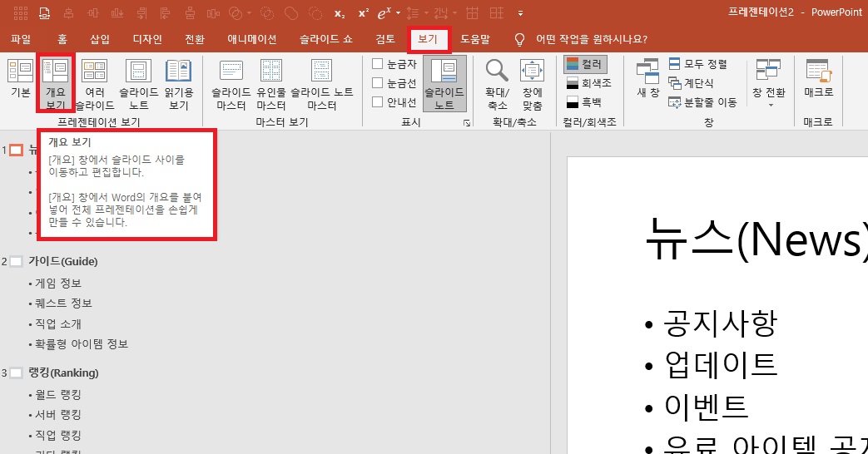Image resolution: width=868 pixels, height=454 pixels.
Task: Switch to the Transitions (전환) tab
Action: pos(194,39)
